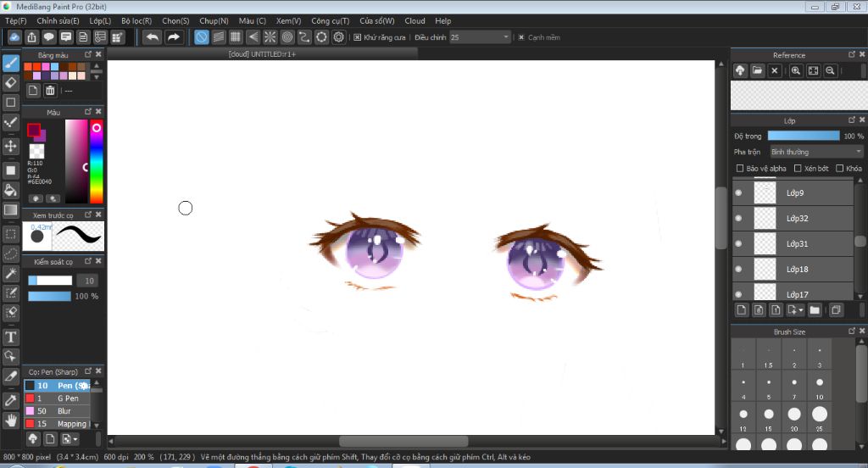Activate the Hand pan tool

[x=11, y=420]
